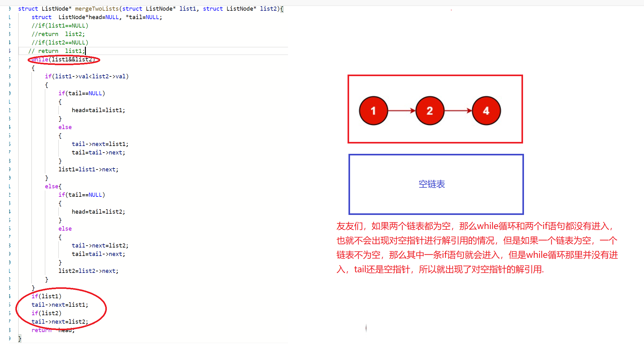Click the commented line //return list2;
This screenshot has height=344, width=644.
pos(58,34)
